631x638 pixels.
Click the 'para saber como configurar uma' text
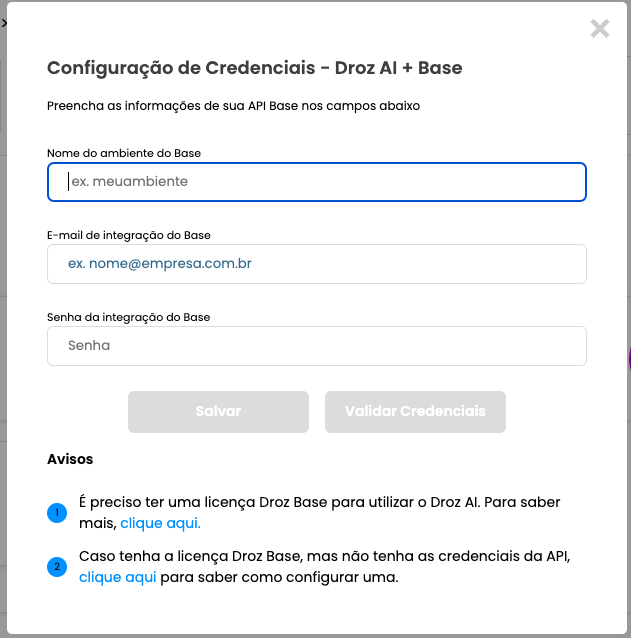[x=279, y=577]
